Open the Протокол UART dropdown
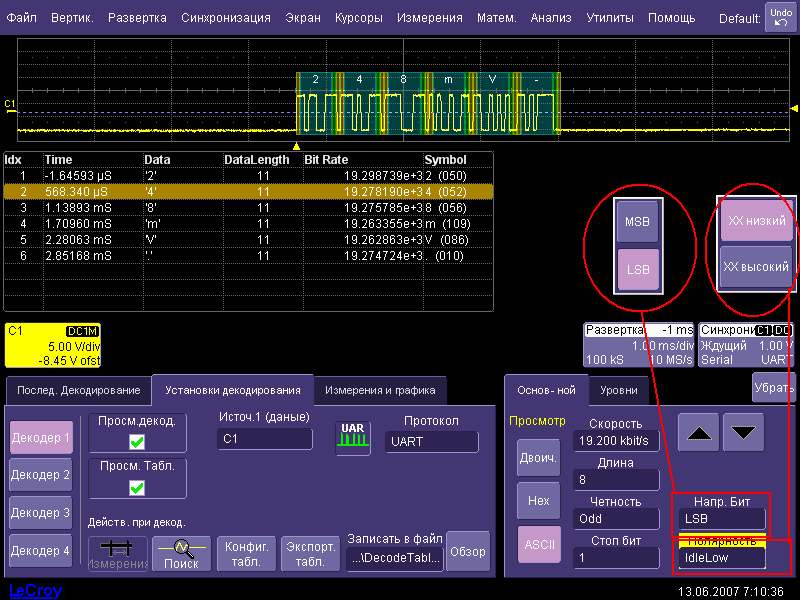800x600 pixels. [431, 442]
